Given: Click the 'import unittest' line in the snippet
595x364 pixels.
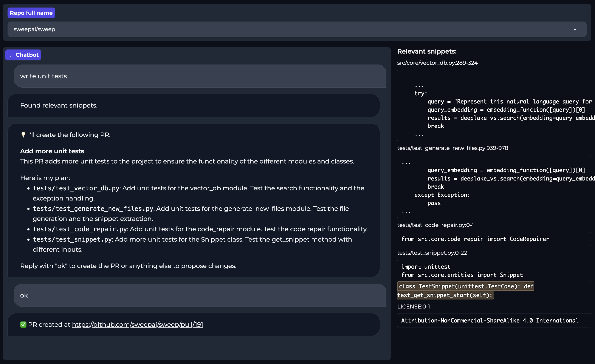Looking at the screenshot, I should pyautogui.click(x=426, y=267).
